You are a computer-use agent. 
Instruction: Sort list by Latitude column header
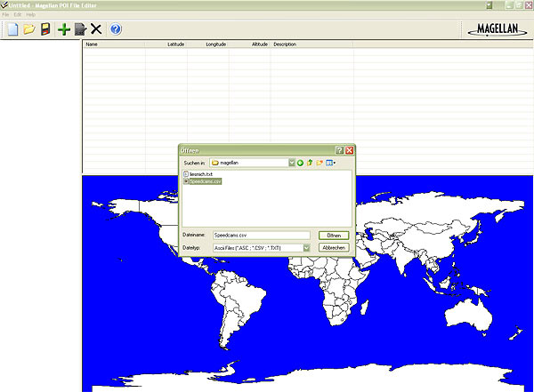pos(166,44)
